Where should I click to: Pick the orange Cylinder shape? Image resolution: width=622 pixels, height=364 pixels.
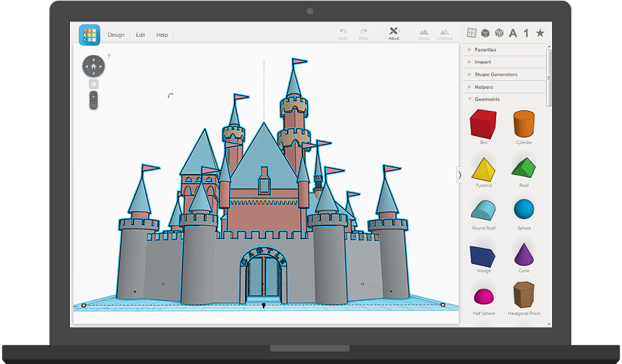[x=523, y=124]
